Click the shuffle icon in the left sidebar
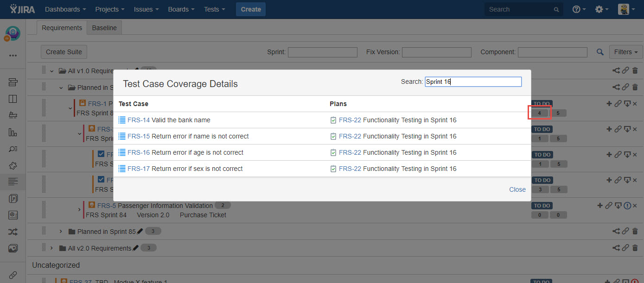Screen dimensions: 644x283 pos(13,232)
